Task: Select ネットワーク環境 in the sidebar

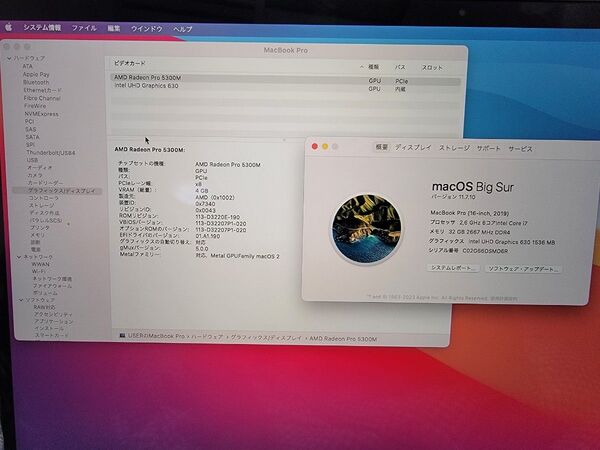Action: click(52, 279)
